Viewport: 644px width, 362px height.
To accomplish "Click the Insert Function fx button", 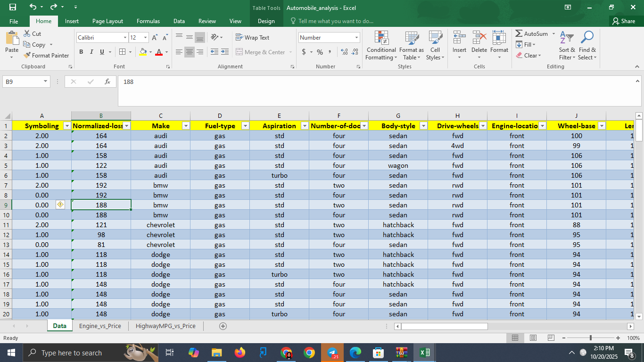I will [107, 82].
